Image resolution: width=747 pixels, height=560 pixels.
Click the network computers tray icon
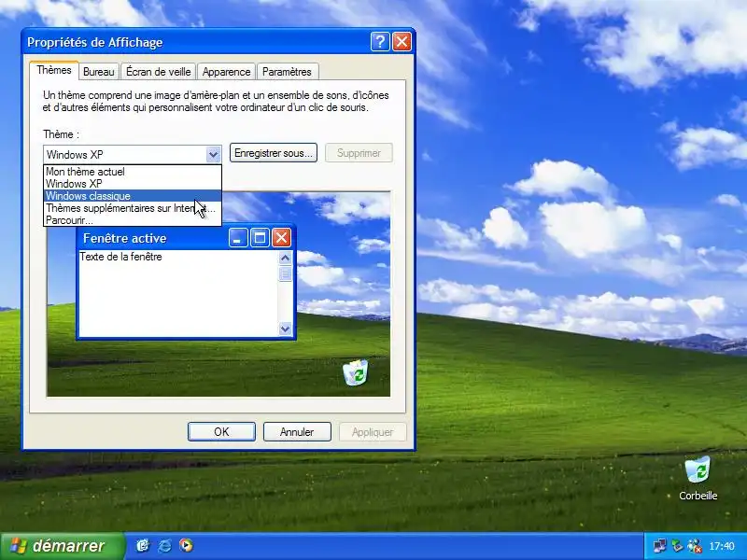click(x=660, y=546)
